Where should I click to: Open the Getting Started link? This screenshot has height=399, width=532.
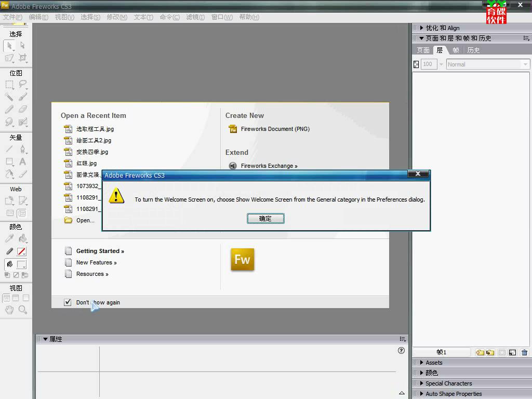[100, 251]
